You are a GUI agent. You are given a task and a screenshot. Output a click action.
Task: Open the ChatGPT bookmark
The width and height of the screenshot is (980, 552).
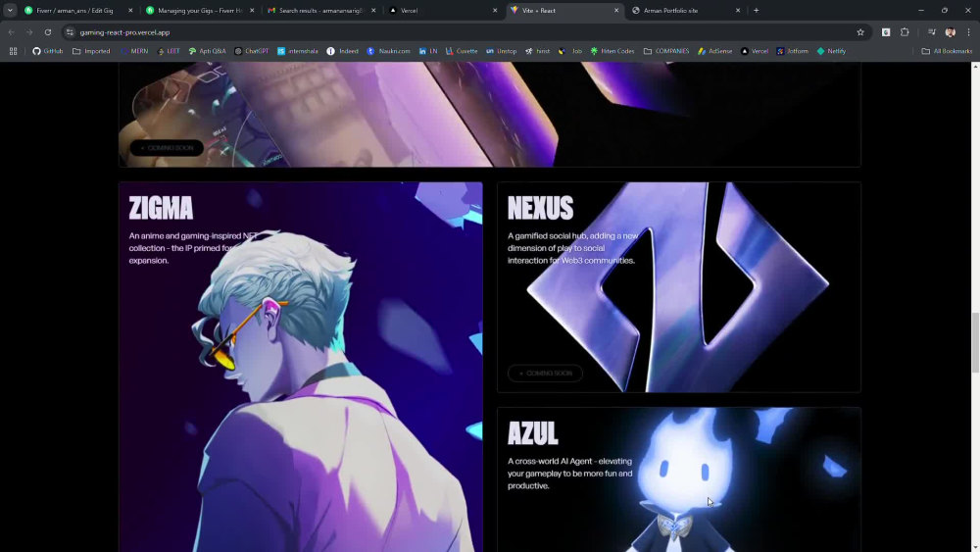coord(251,51)
